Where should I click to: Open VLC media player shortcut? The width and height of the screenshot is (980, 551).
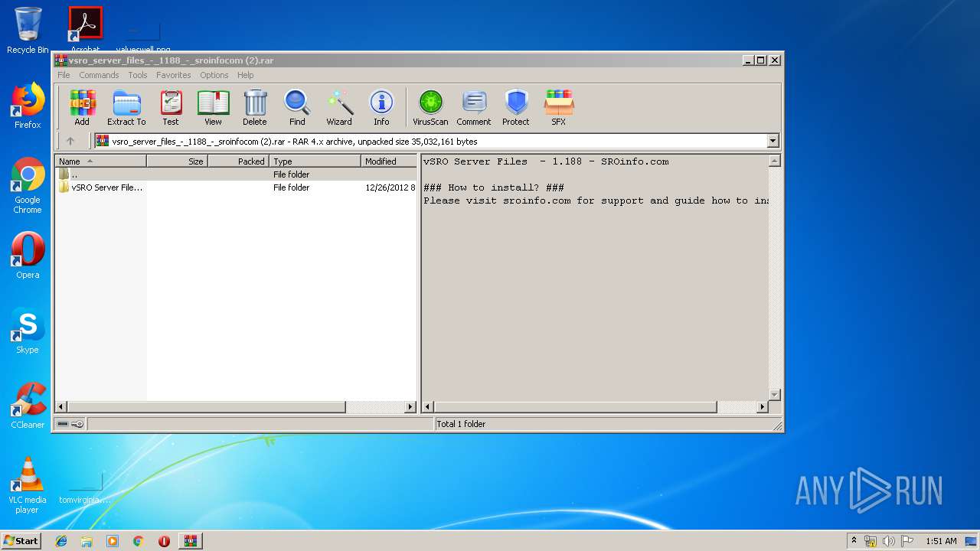coord(28,485)
